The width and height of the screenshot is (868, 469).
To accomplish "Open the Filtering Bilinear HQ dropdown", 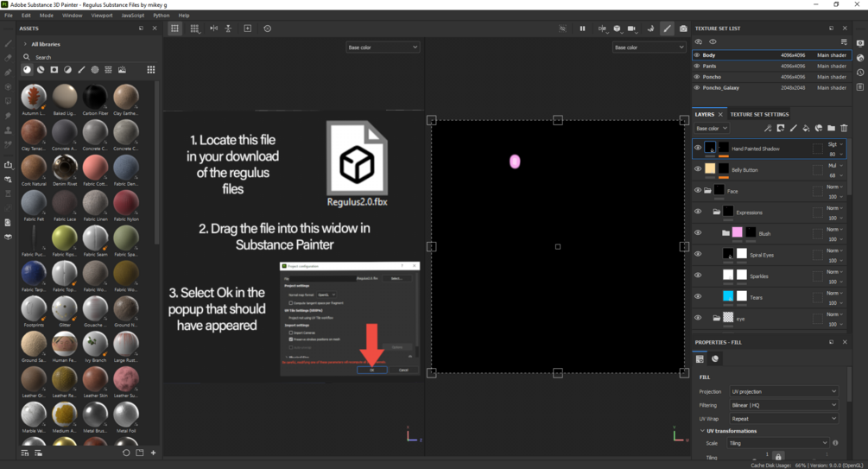I will click(784, 405).
